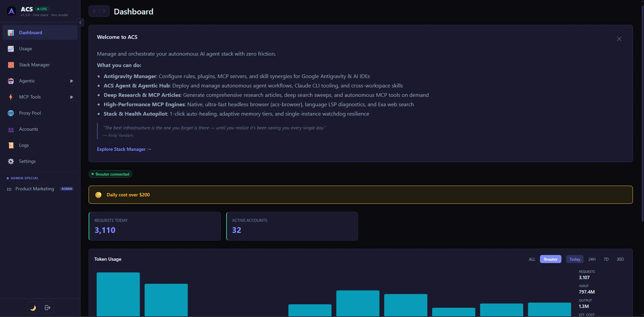The image size is (644, 317).
Task: Select the ALL source filter
Action: coord(532,259)
